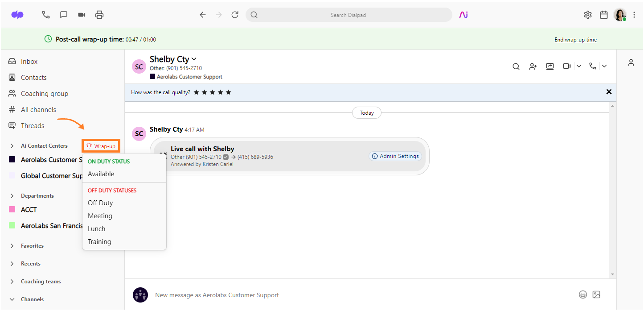Dismiss the call quality banner
This screenshot has width=644, height=311.
[x=609, y=92]
